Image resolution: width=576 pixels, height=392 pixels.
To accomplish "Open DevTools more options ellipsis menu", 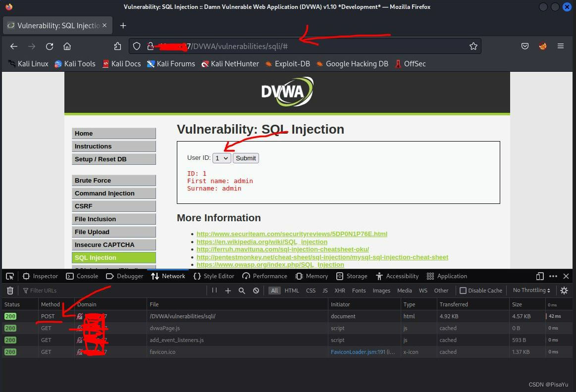I will (553, 276).
